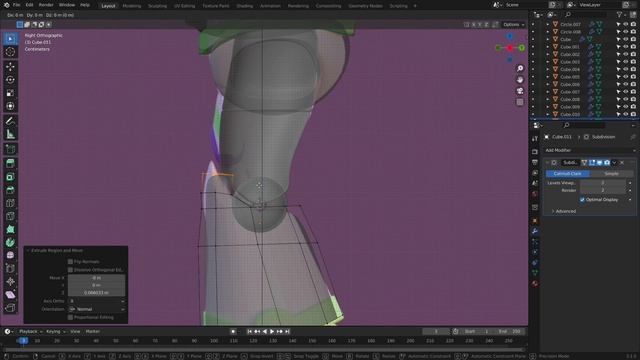Select the Select Box tool in toolbar
The height and width of the screenshot is (360, 640).
(x=10, y=39)
